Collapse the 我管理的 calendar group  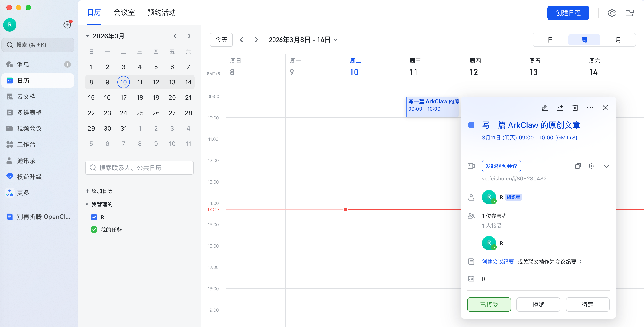(87, 204)
